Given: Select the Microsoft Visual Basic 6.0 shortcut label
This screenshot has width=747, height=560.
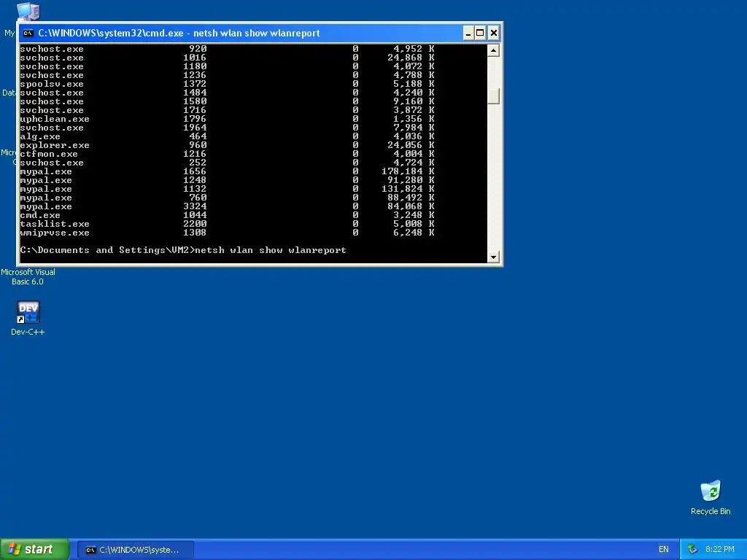Looking at the screenshot, I should 28,276.
